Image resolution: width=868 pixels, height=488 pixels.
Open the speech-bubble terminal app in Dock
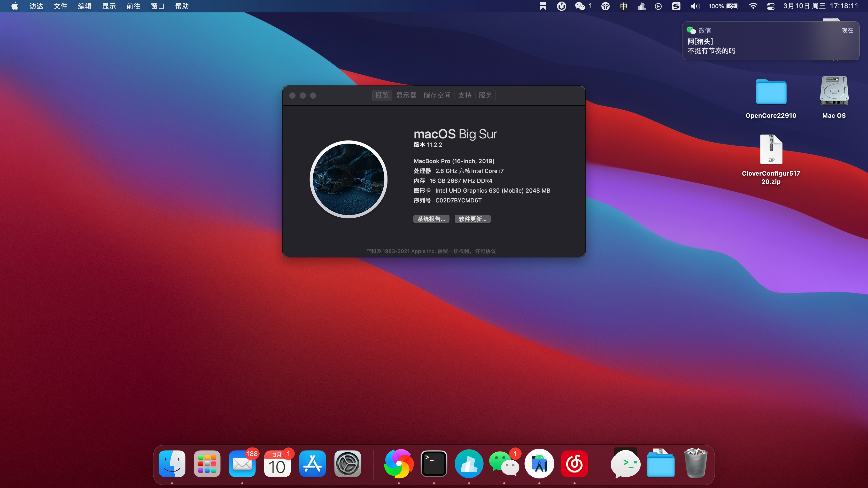[x=625, y=464]
